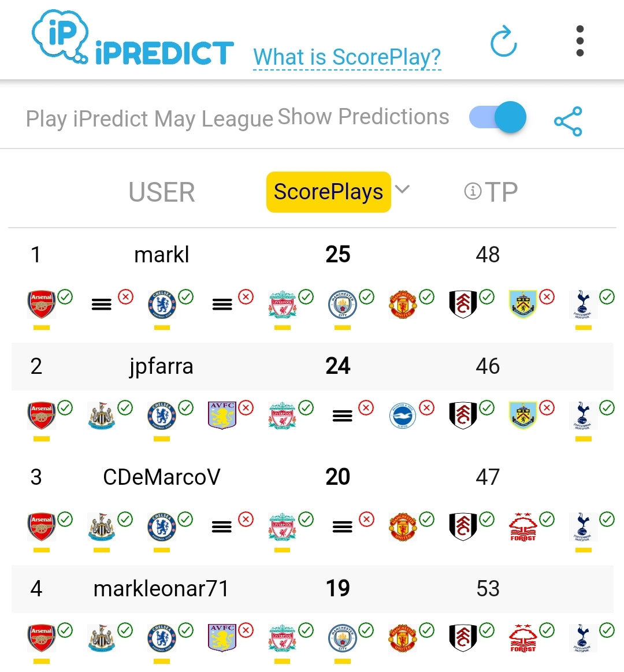Toggle the Show Predictions switch
624x672 pixels.
pyautogui.click(x=498, y=117)
